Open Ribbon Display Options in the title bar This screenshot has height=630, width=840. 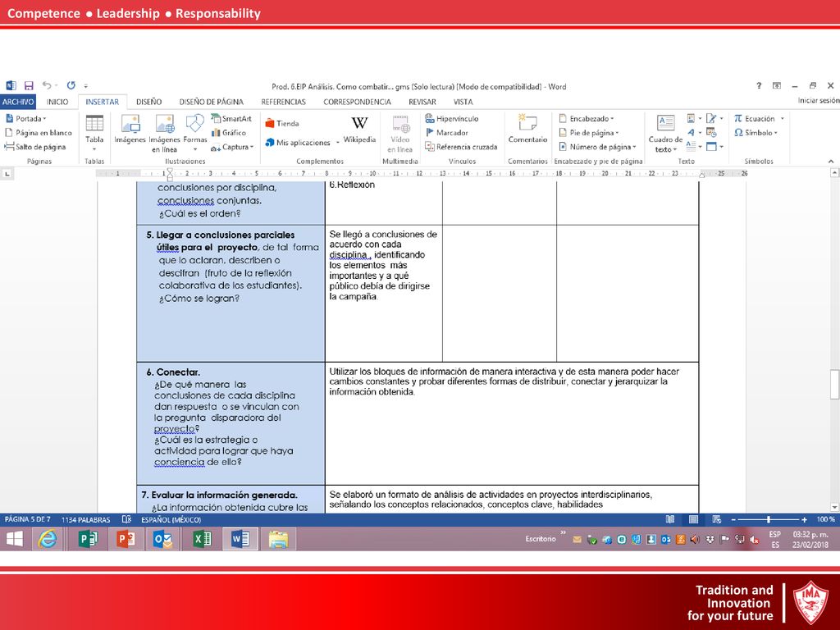click(776, 85)
